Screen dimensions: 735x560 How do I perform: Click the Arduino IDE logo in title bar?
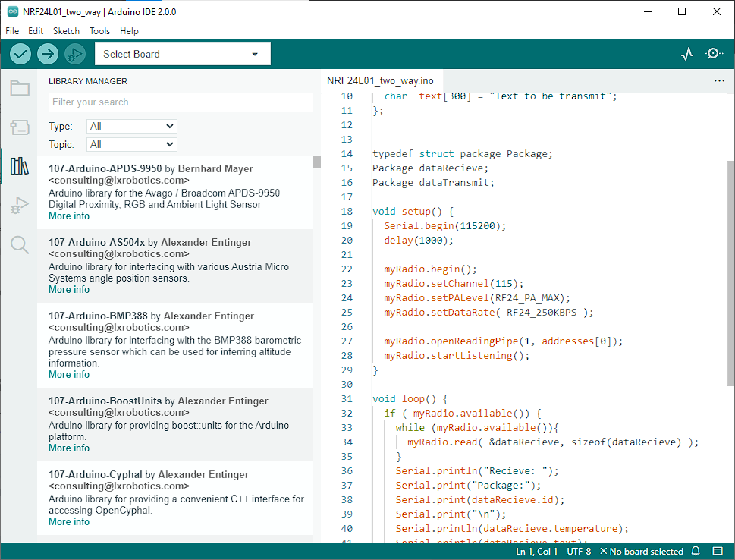pos(13,11)
